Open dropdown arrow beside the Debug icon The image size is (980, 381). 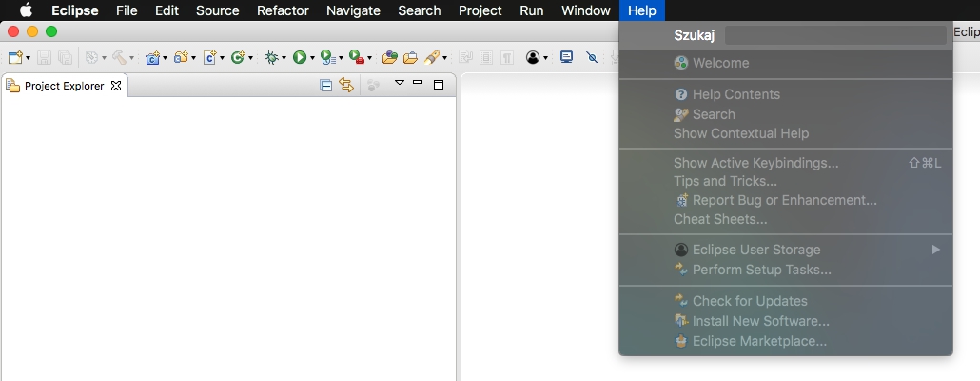tap(284, 59)
